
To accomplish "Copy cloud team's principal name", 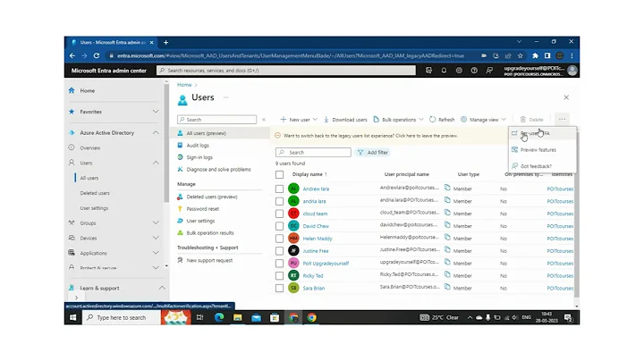I will (x=447, y=213).
